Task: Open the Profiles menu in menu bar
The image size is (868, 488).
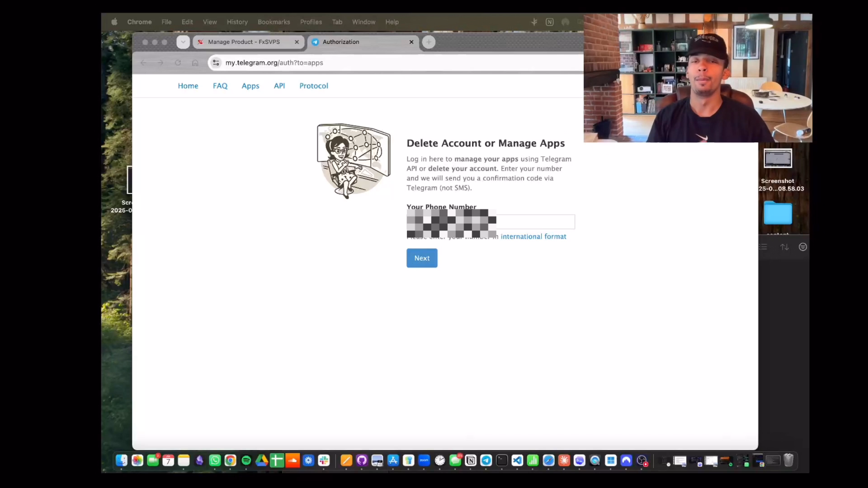Action: (311, 22)
